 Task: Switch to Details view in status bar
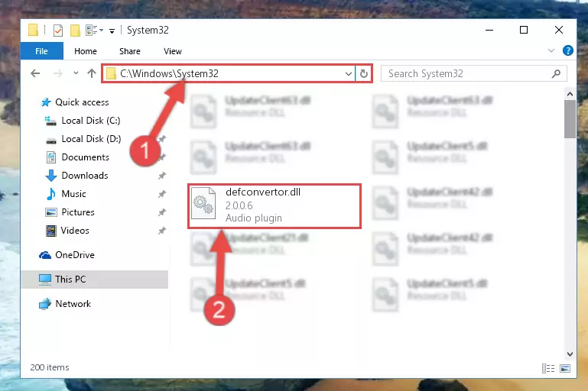pyautogui.click(x=548, y=369)
